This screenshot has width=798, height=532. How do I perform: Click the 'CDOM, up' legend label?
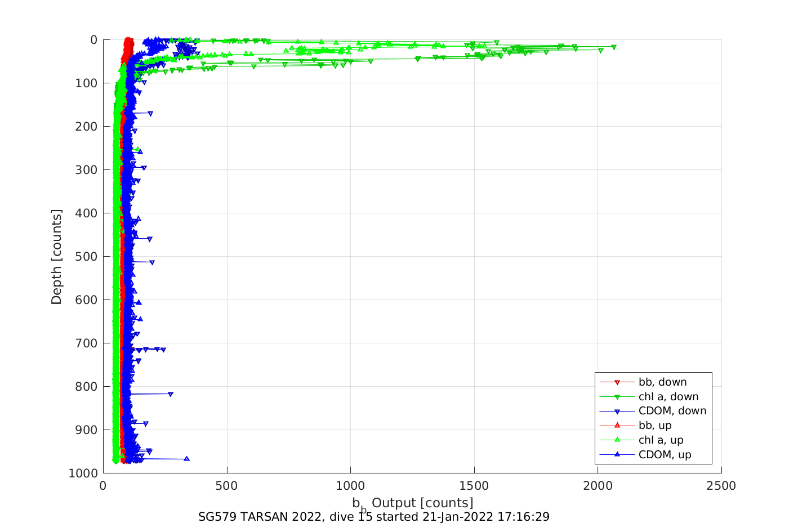pos(665,455)
